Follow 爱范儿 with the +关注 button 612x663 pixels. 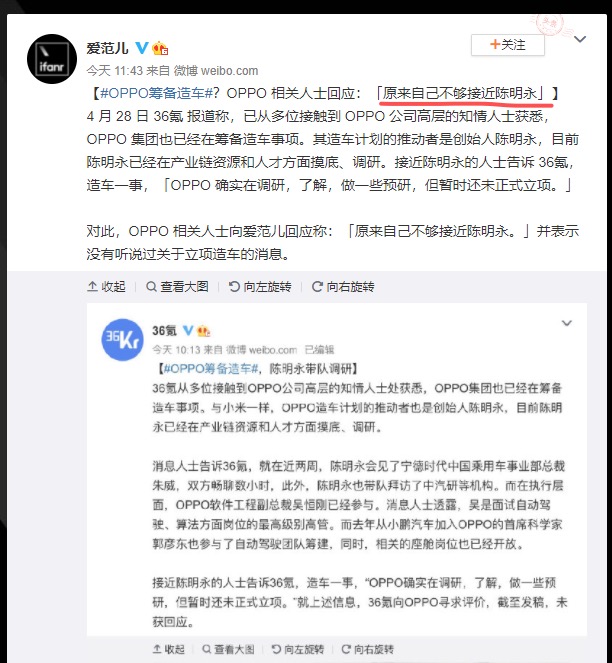pyautogui.click(x=508, y=45)
